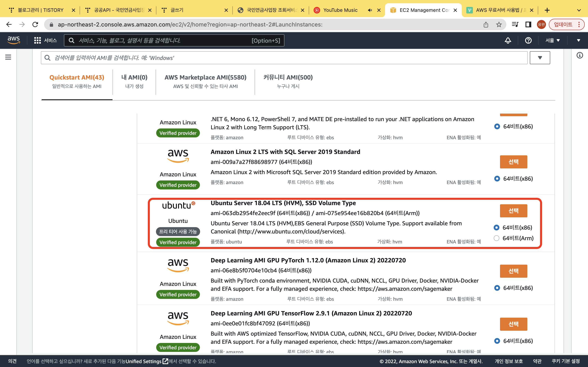Open the 서울 region dropdown
Screen dimensions: 588x367
552,40
